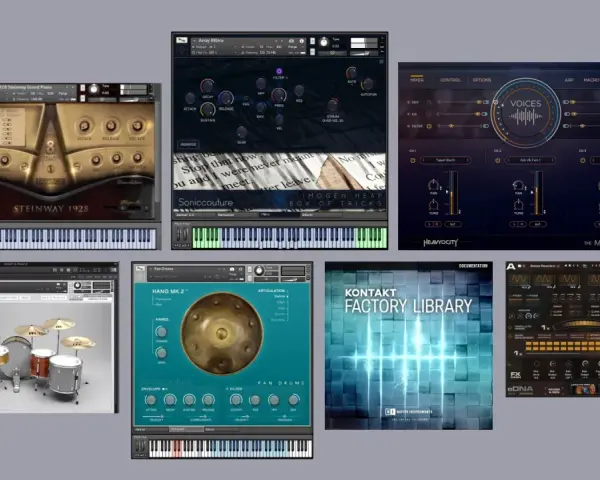Click the Voices central dial in Heavyocity
This screenshot has height=480, width=600.
pos(526,113)
